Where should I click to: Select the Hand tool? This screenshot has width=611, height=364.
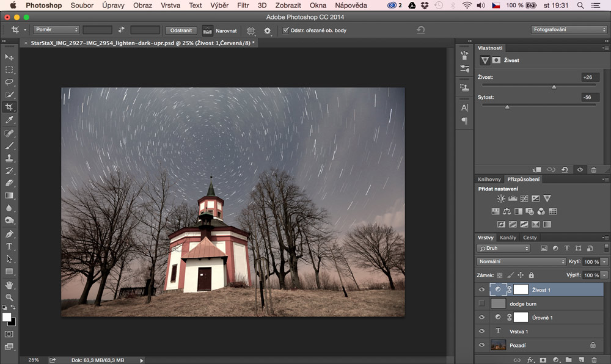[9, 285]
